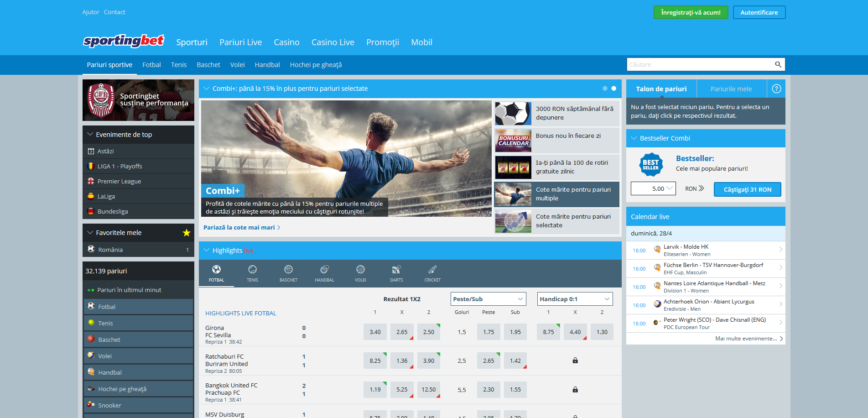Click the RON double arrow icon

[x=702, y=188]
